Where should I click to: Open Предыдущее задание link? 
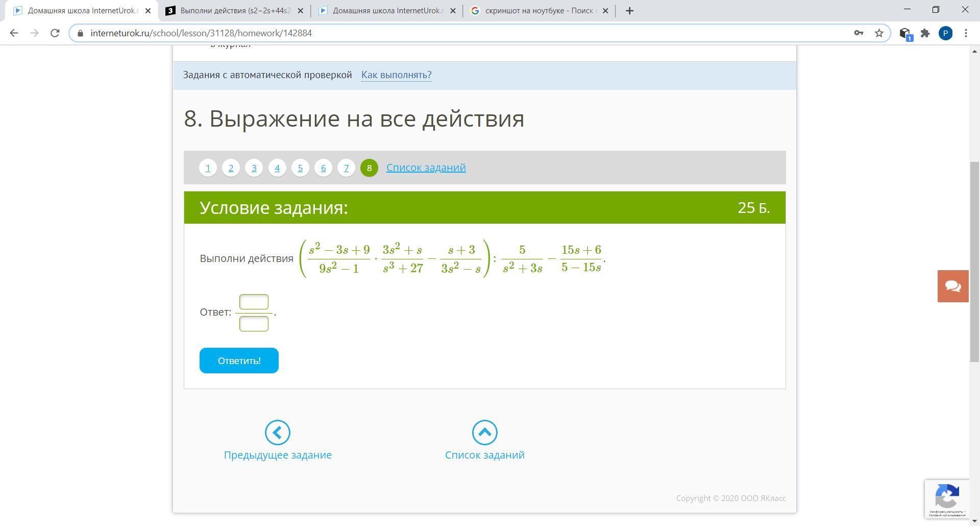(278, 455)
